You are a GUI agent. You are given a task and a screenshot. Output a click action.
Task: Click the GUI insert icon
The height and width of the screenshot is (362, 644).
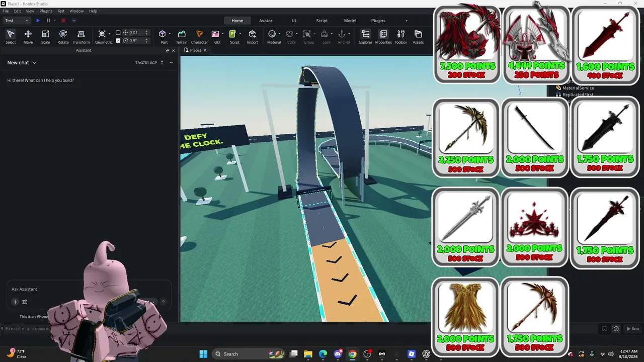pyautogui.click(x=215, y=34)
